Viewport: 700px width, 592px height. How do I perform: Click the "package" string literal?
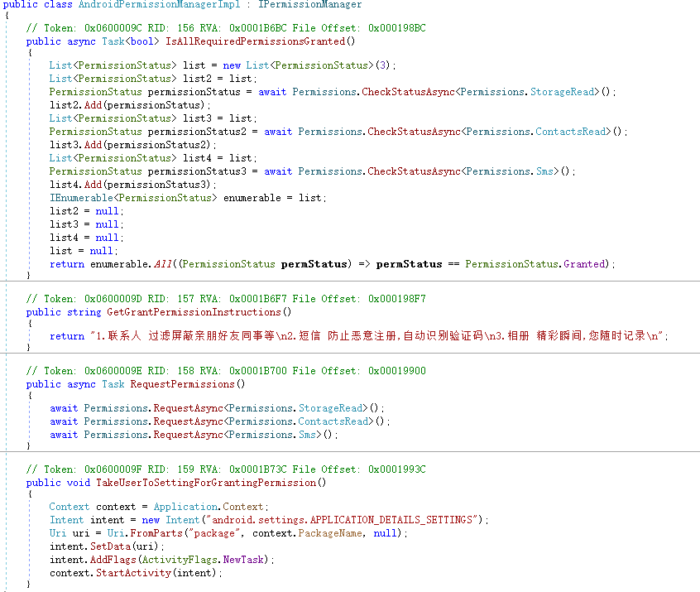pos(215,533)
